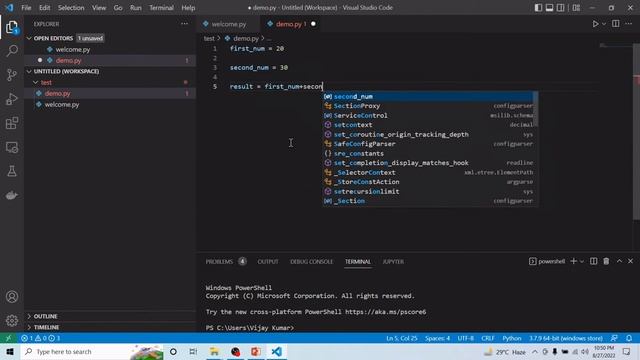This screenshot has height=360, width=640.
Task: Open the Docker whale icon
Action: 12,195
